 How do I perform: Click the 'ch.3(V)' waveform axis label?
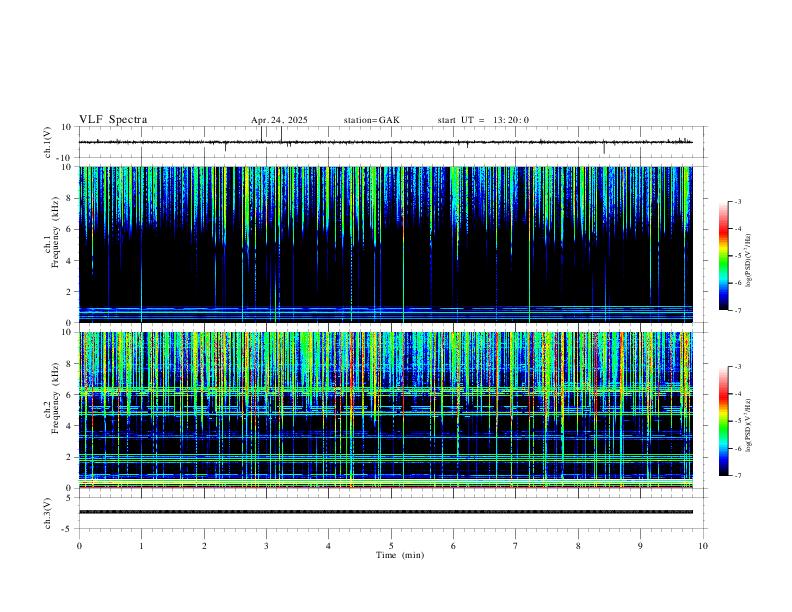(x=48, y=513)
